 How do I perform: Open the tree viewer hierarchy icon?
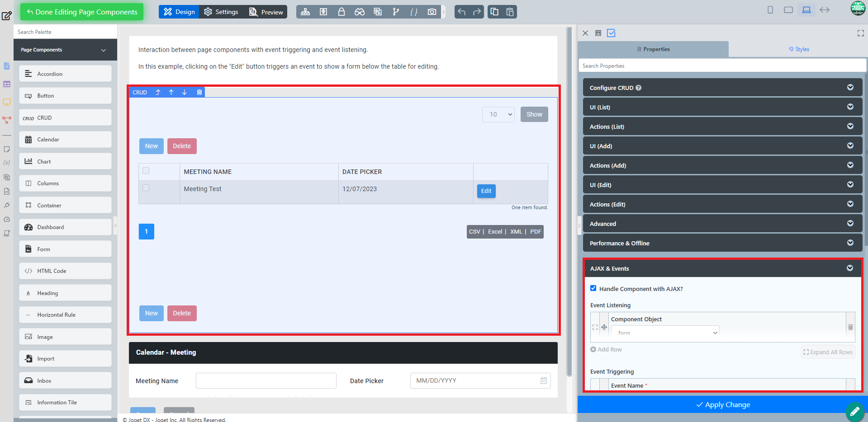click(305, 12)
